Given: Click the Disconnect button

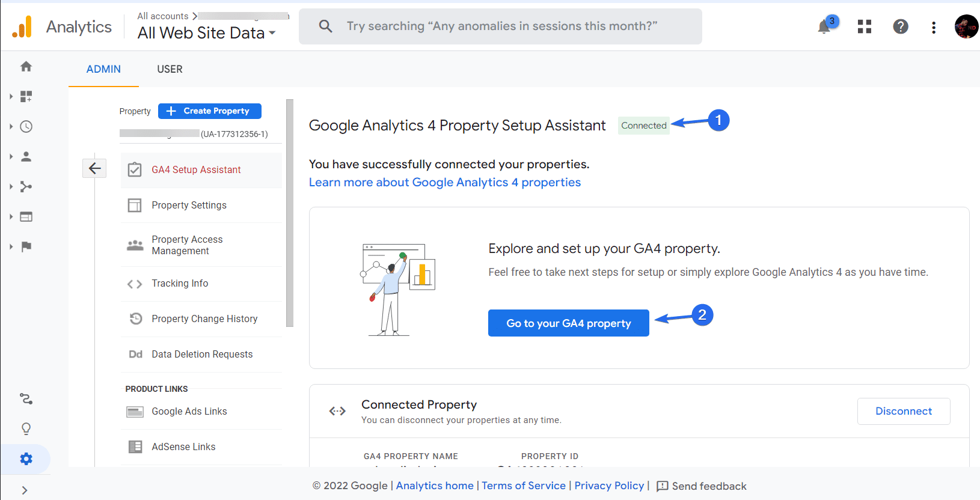Looking at the screenshot, I should point(904,411).
